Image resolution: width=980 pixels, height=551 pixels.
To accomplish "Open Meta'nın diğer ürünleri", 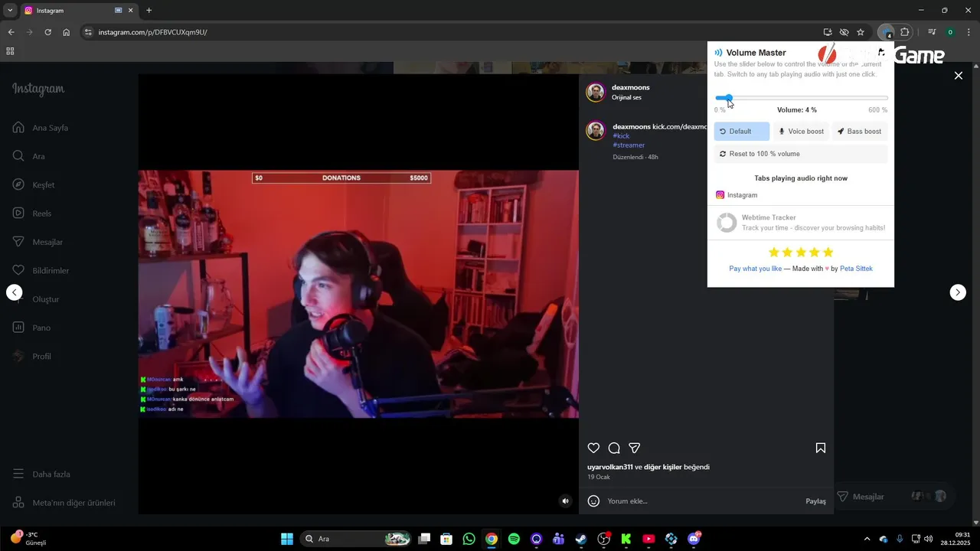I will click(x=64, y=503).
